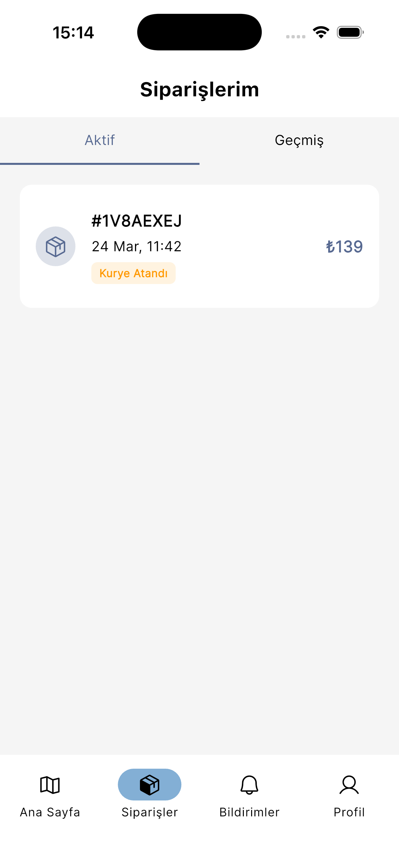Open the Profil person icon

point(349,785)
